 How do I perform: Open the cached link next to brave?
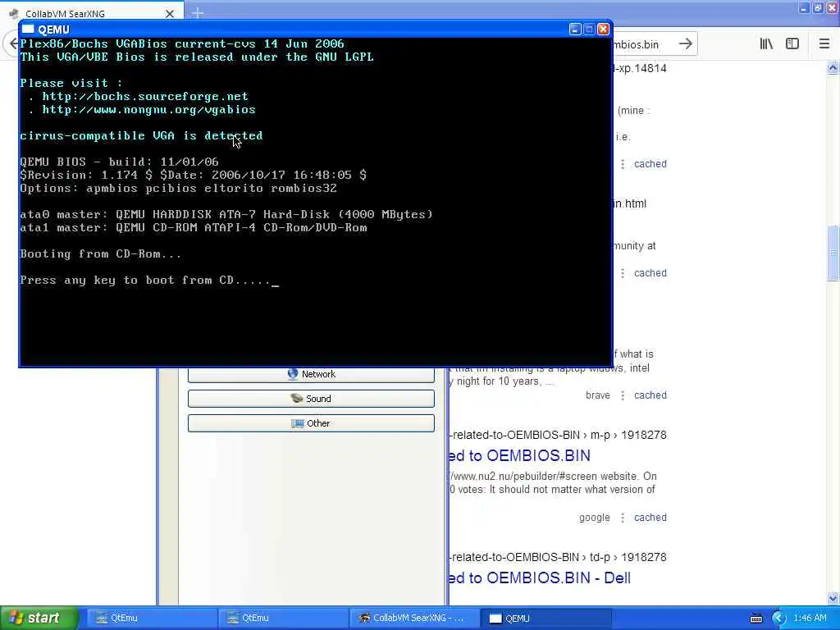click(651, 395)
